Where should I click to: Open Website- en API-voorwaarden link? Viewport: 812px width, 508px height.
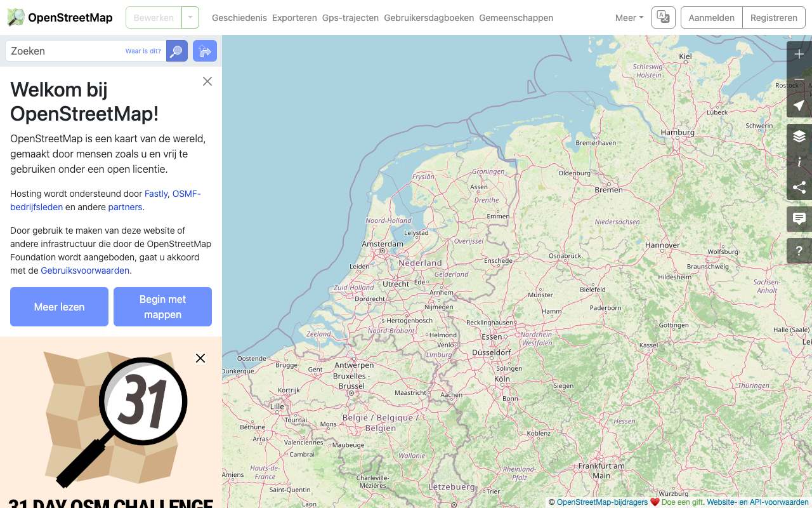point(757,502)
